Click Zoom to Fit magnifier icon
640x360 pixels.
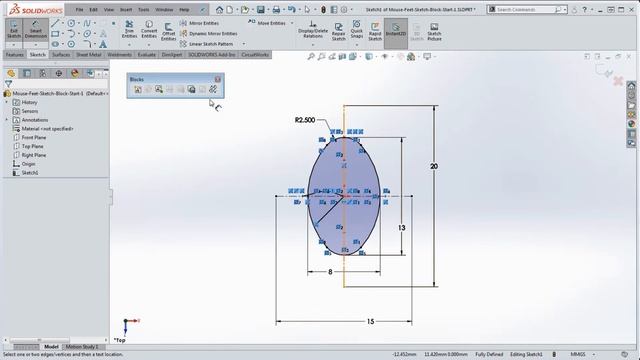[311, 57]
